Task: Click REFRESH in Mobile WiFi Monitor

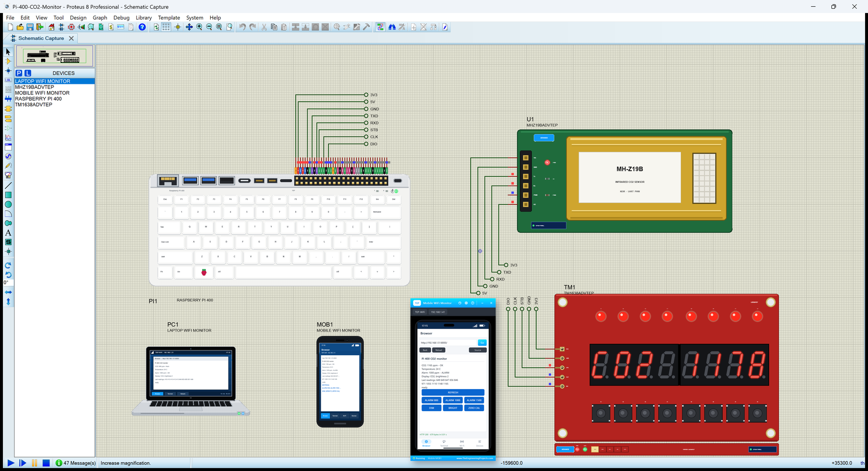Action: click(x=453, y=392)
